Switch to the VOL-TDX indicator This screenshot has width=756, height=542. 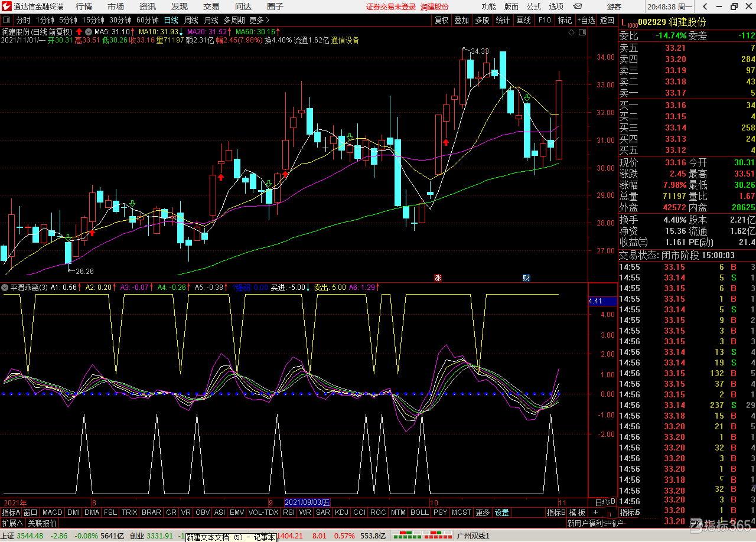263,512
